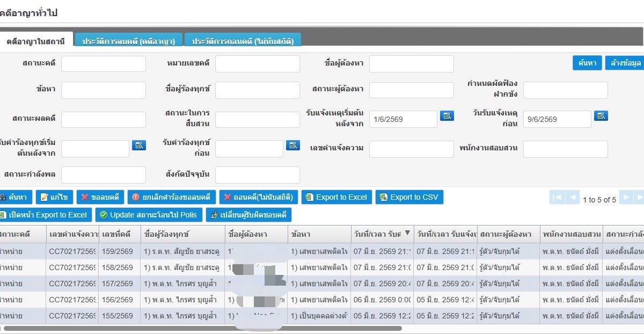Select case number 155/2569 cell

pos(120,316)
